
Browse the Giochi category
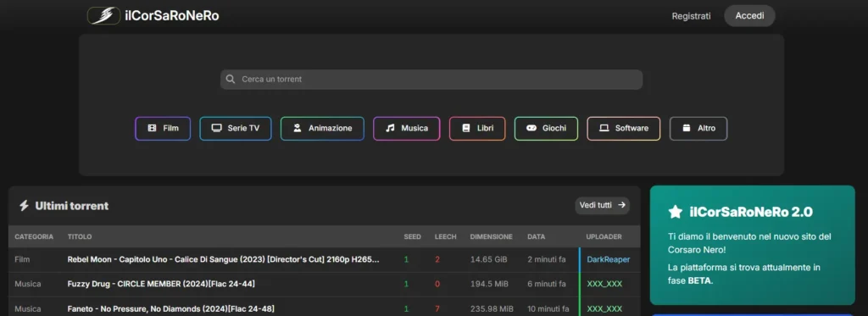(x=546, y=129)
